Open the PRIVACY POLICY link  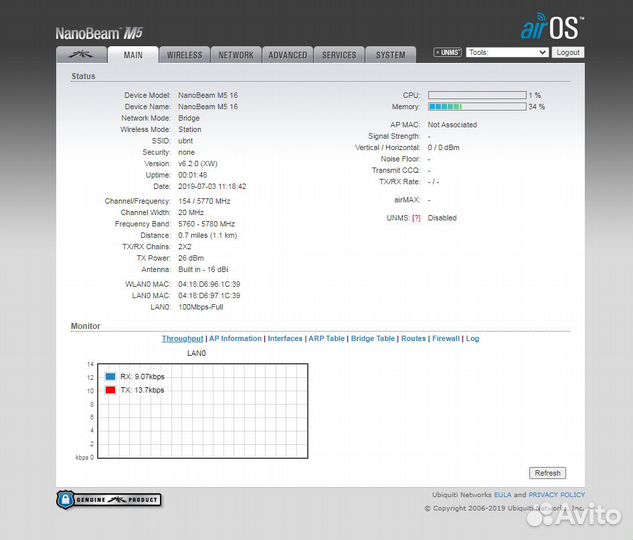coord(556,495)
